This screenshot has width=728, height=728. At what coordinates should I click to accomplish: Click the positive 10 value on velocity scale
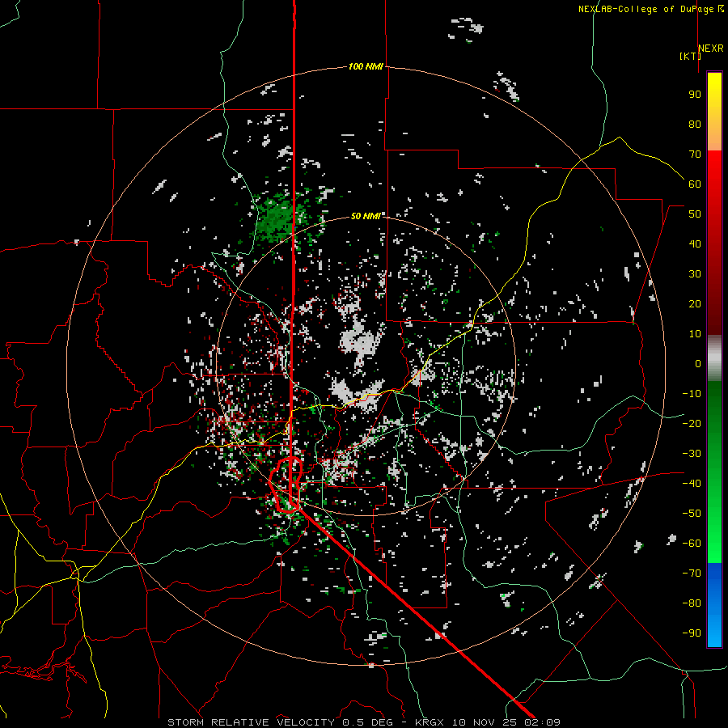(695, 334)
